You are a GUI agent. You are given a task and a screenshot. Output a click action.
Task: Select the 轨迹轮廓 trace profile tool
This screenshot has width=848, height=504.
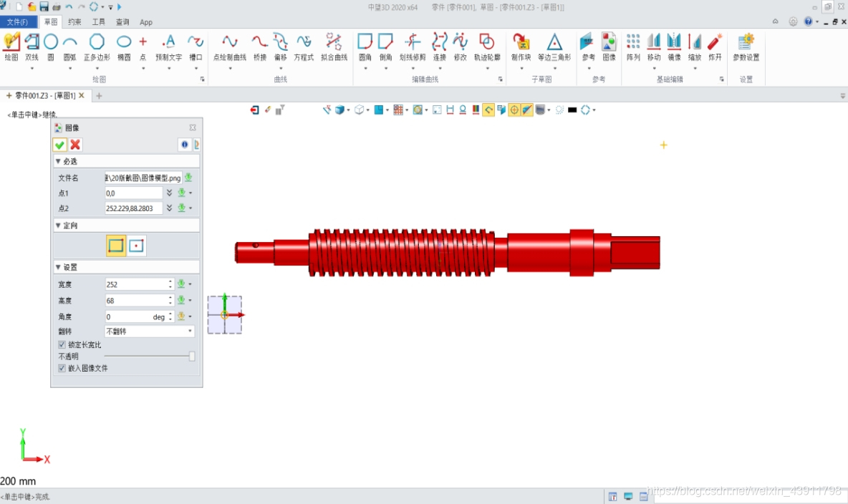(487, 47)
